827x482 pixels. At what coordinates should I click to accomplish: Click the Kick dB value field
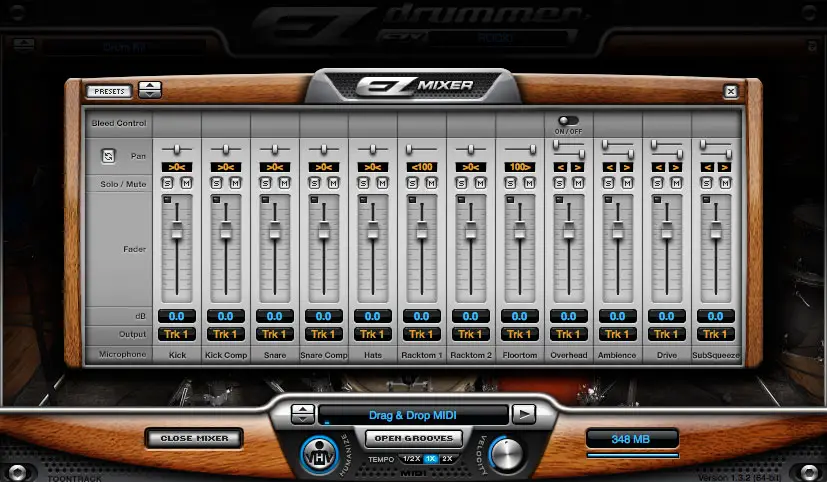(x=177, y=316)
